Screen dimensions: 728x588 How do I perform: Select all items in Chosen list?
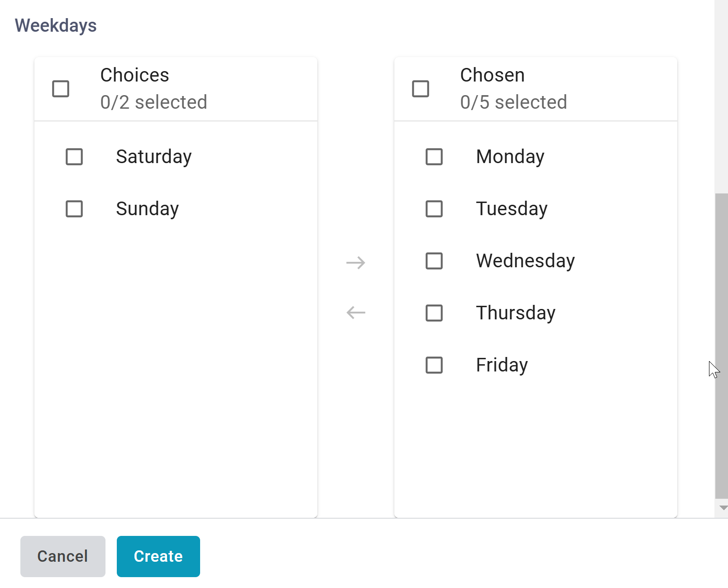tap(421, 89)
